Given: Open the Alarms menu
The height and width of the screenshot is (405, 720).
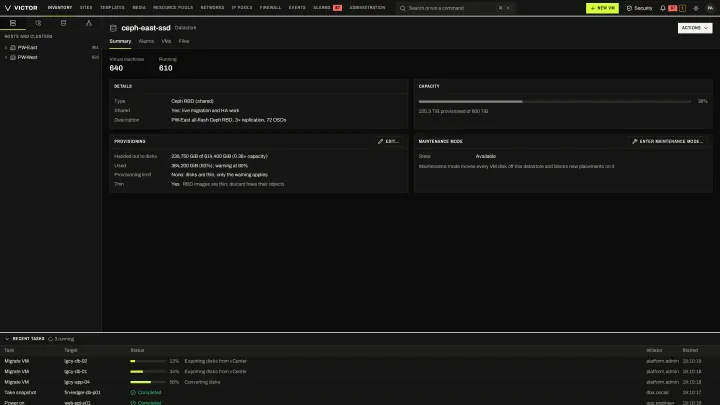Looking at the screenshot, I should tap(321, 8).
